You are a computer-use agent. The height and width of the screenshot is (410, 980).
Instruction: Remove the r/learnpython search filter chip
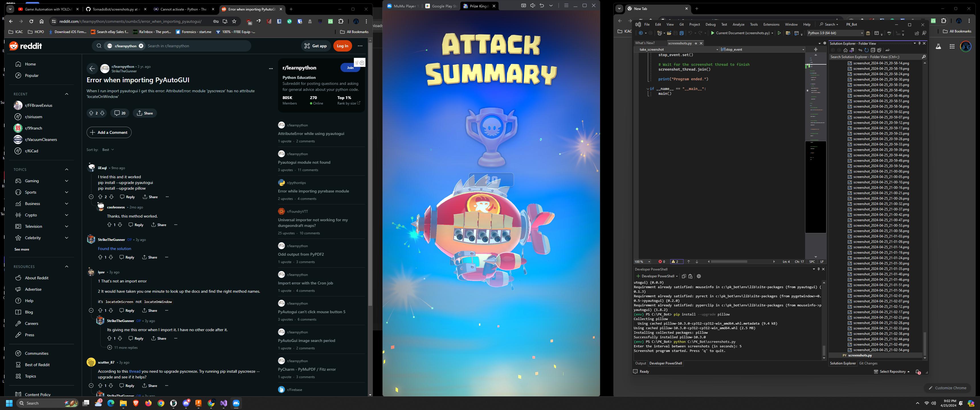(141, 46)
